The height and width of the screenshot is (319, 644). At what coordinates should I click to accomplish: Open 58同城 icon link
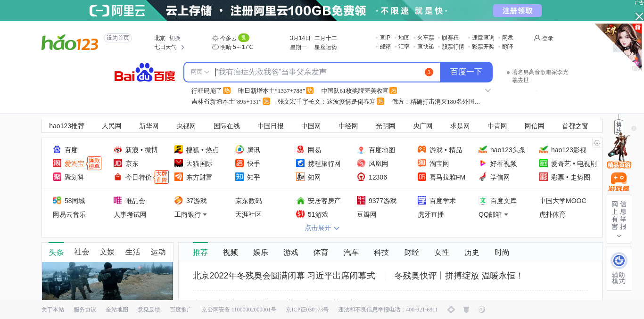(x=57, y=201)
